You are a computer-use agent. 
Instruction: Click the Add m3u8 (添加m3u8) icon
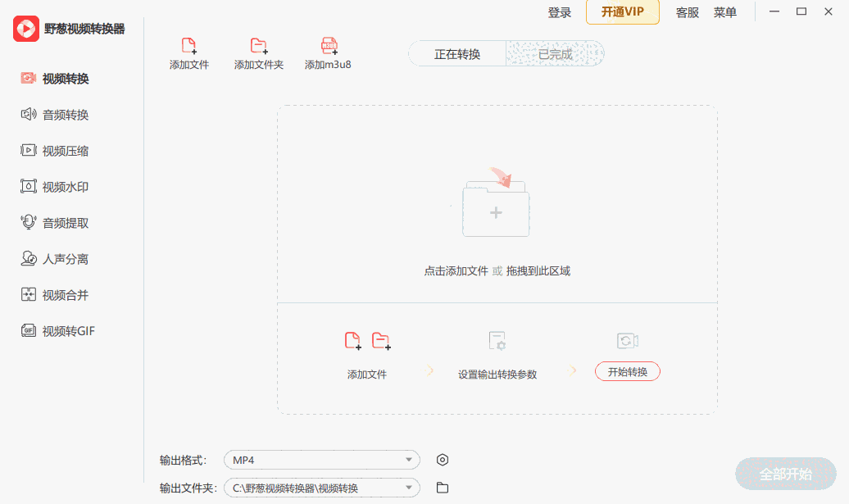[329, 48]
